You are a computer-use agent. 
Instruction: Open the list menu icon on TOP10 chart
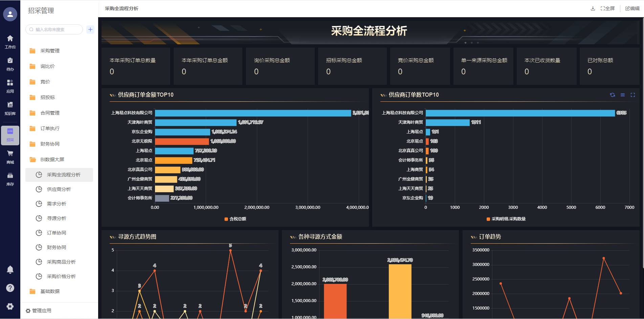622,95
